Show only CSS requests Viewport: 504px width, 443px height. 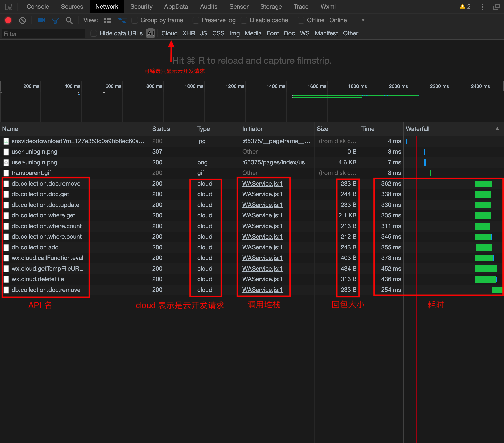[218, 33]
